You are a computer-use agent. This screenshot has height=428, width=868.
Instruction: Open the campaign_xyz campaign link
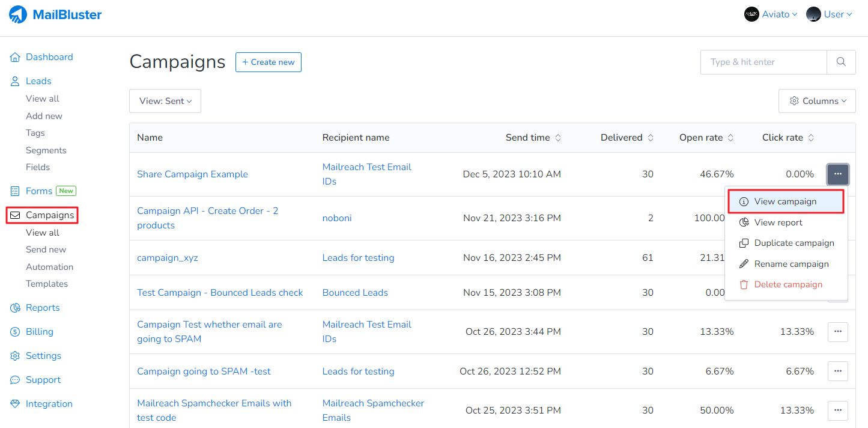(x=168, y=258)
